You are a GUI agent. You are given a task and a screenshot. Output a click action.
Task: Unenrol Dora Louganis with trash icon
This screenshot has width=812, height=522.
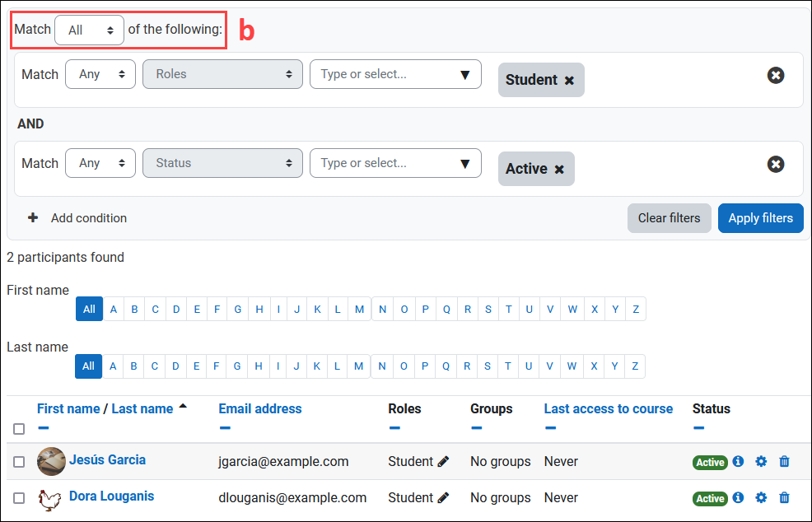tap(784, 497)
